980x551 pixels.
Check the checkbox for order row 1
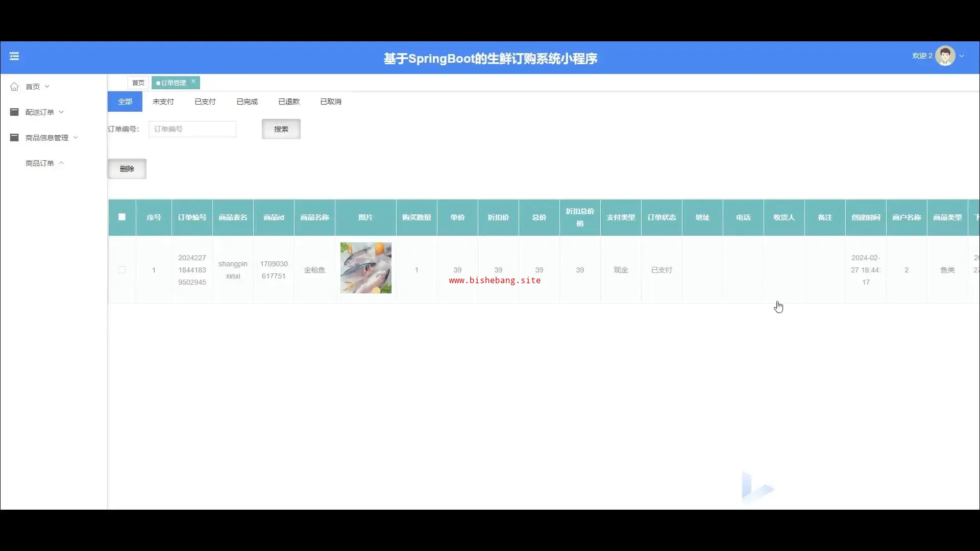pyautogui.click(x=122, y=270)
